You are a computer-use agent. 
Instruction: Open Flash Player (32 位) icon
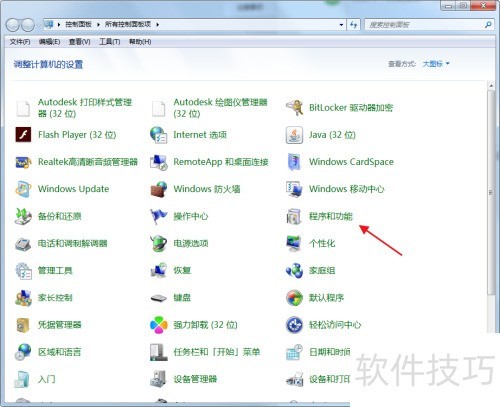pyautogui.click(x=23, y=135)
